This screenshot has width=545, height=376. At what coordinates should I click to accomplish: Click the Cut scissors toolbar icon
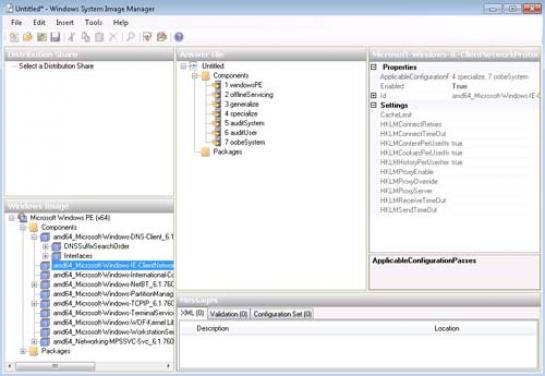point(72,37)
